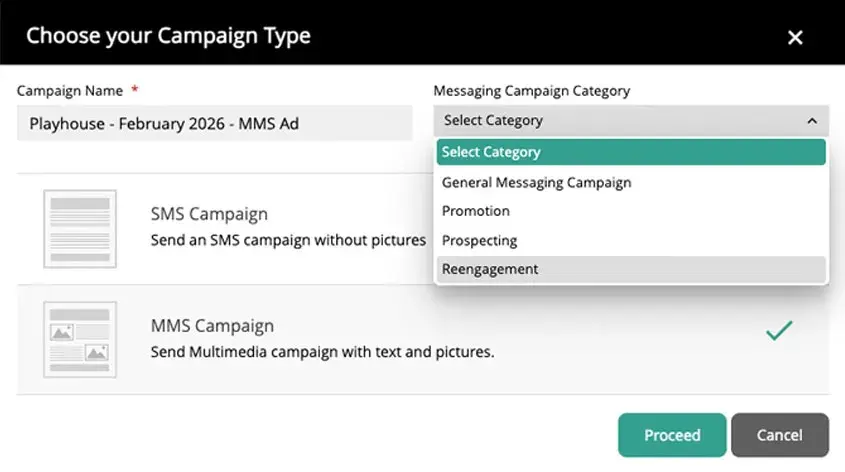Click into the Campaign Name text field
The width and height of the screenshot is (845, 472).
pyautogui.click(x=214, y=124)
